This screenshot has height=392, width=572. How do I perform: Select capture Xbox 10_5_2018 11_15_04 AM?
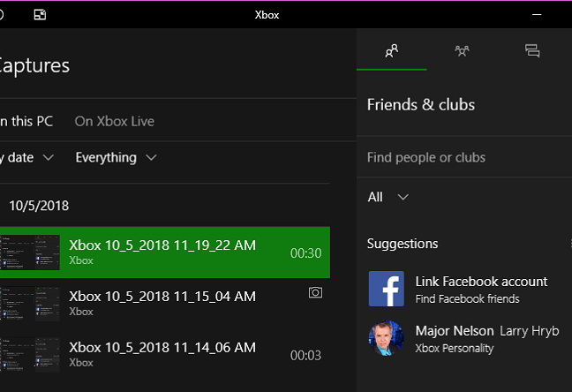click(165, 304)
